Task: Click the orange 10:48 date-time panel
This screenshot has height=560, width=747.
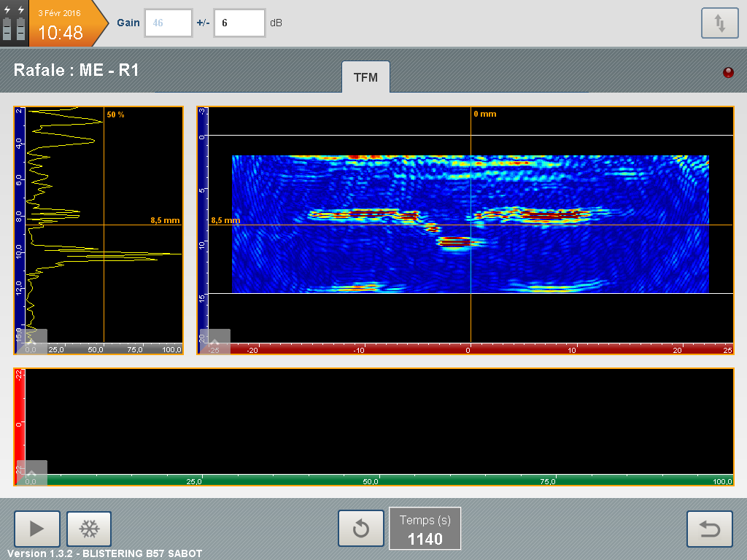Action: (62, 23)
